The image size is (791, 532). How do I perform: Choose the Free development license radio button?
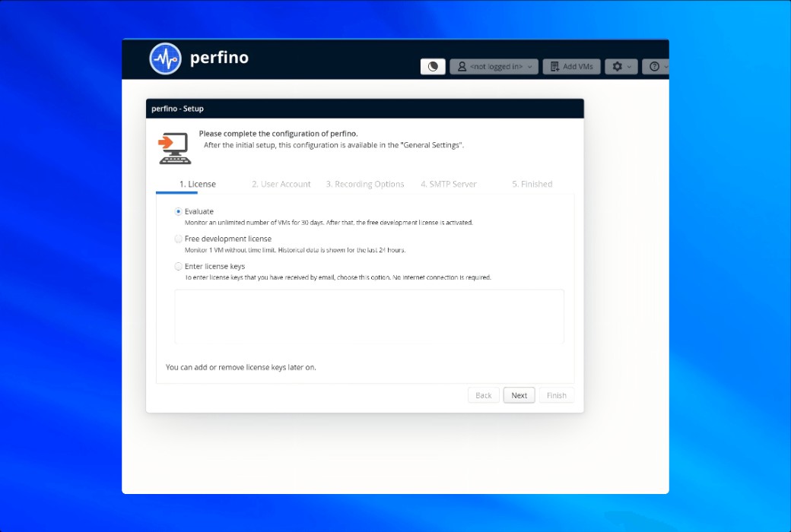point(178,239)
